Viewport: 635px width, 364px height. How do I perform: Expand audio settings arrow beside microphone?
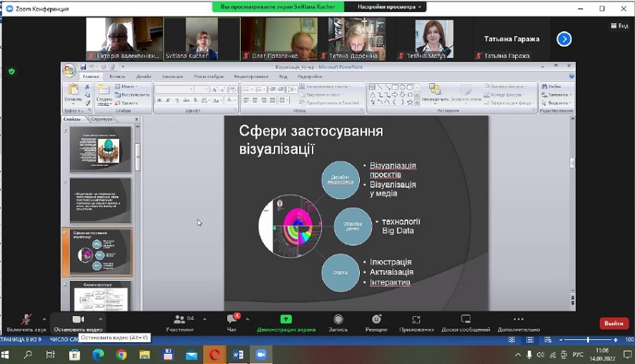tap(44, 319)
